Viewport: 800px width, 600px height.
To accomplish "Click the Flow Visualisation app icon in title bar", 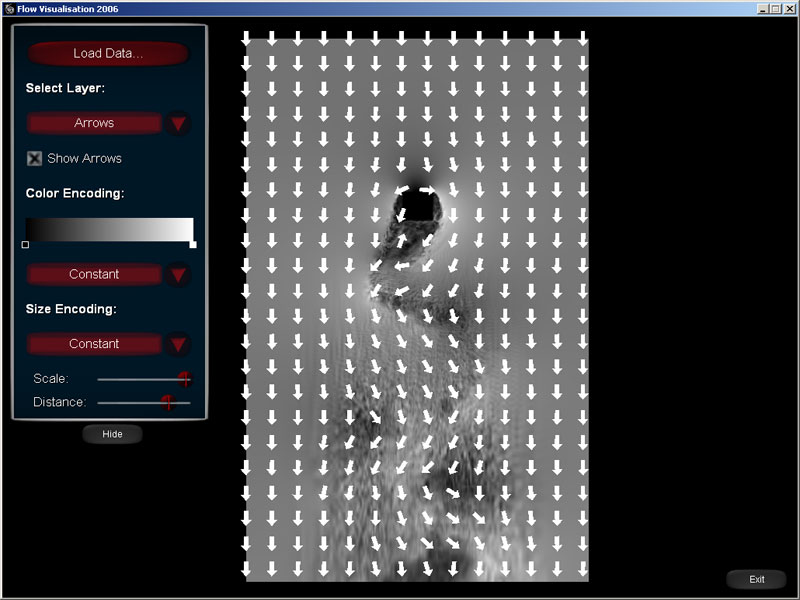I will point(9,9).
